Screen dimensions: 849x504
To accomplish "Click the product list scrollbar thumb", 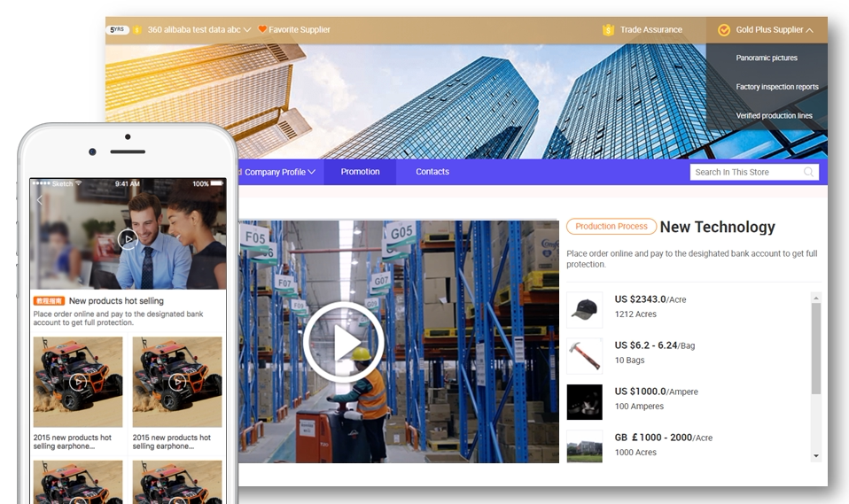I will click(816, 348).
